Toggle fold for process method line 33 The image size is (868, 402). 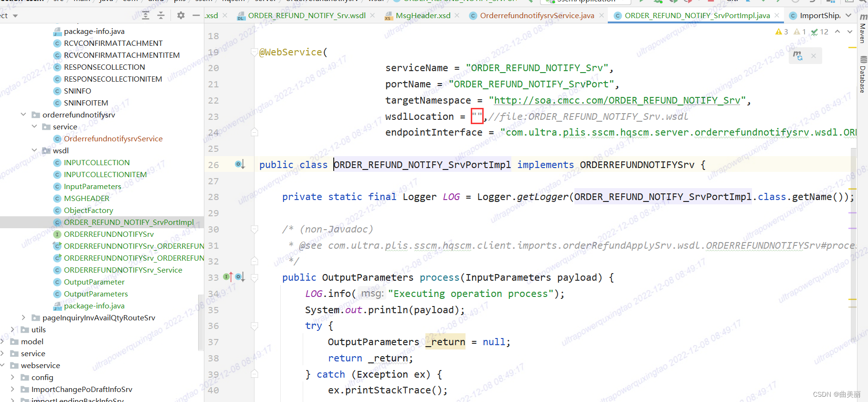[x=254, y=277]
